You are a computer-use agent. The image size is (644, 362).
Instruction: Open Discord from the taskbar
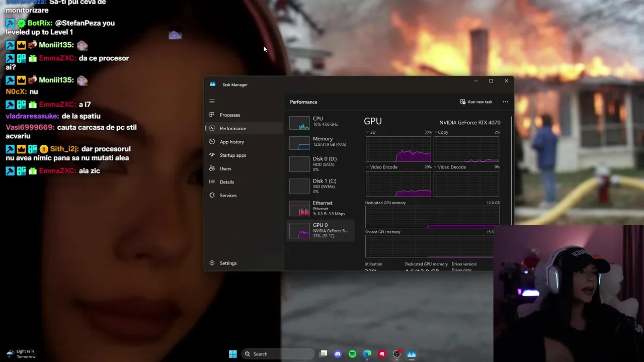pos(338,354)
